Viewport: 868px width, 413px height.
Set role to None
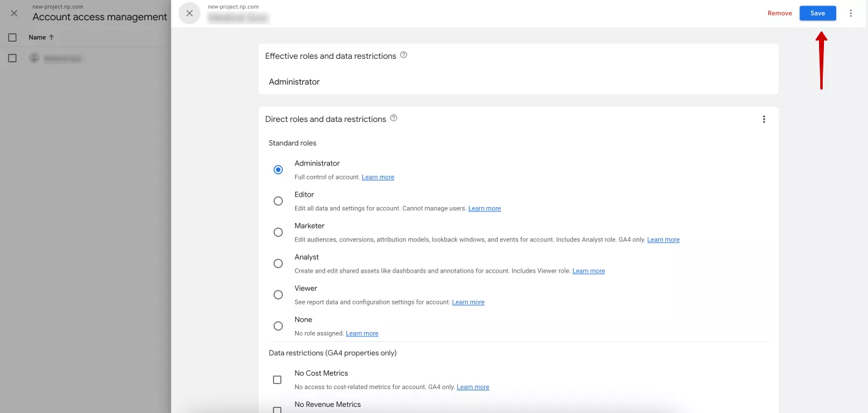click(x=278, y=326)
